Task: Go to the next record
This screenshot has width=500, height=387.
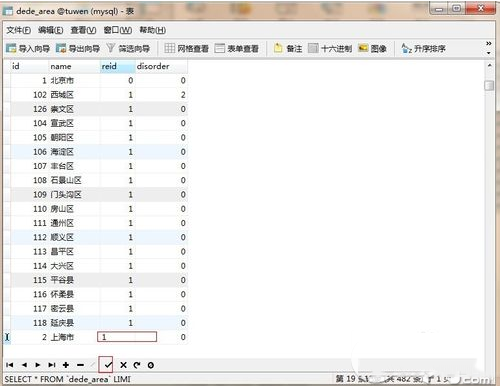Action: (x=38, y=365)
